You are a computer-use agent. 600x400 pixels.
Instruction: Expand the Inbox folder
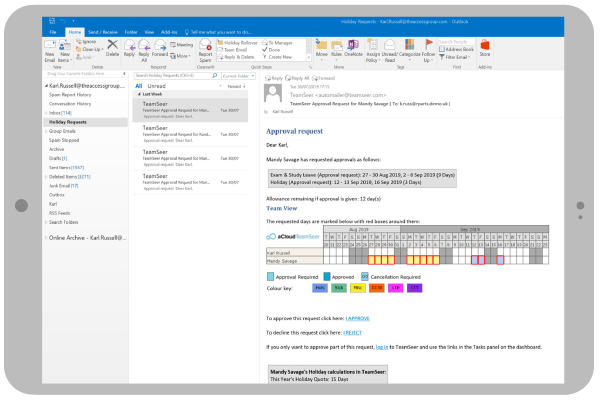[x=46, y=113]
